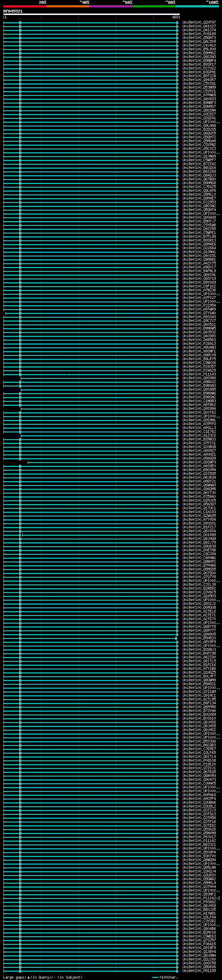222x980 pixels.
Task: Click the Large gaps legend text
Action: click(43, 977)
